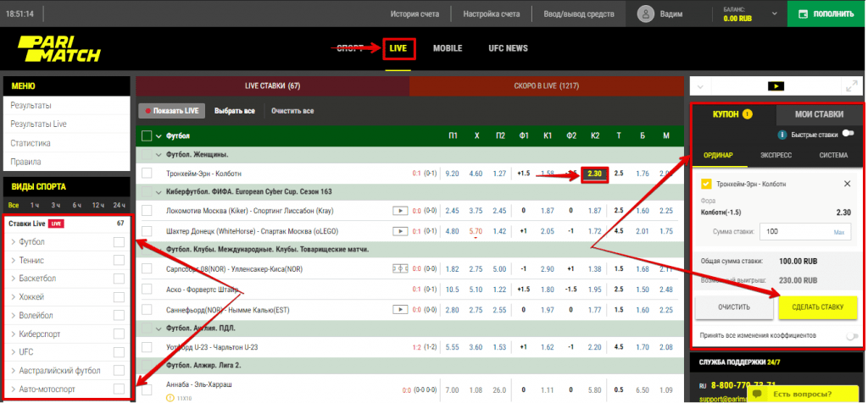868x403 pixels.
Task: Click the Сумма ставки input field
Action: coord(805,232)
